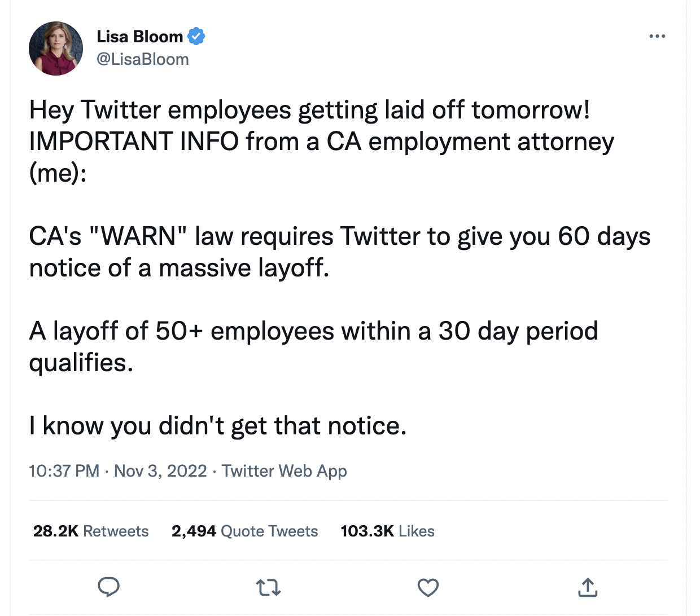Retweet using the retweet arrows icon

pyautogui.click(x=268, y=588)
